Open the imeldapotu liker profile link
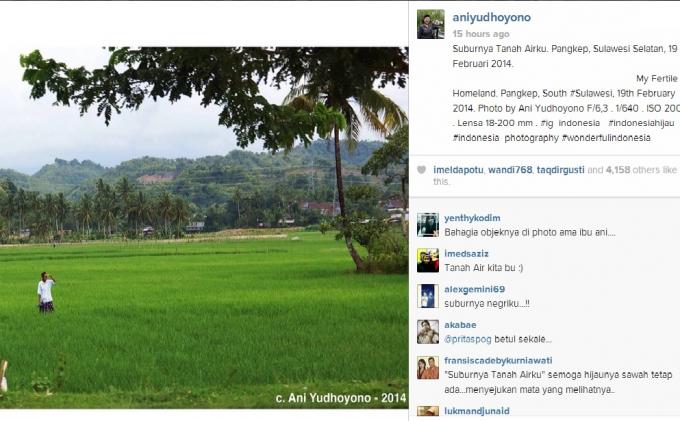The width and height of the screenshot is (680, 421). (x=458, y=170)
